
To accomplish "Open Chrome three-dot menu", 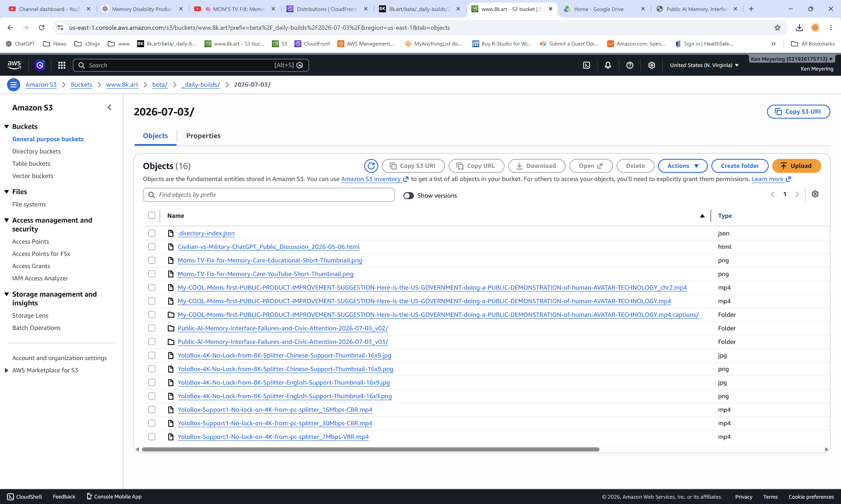I will (x=831, y=27).
